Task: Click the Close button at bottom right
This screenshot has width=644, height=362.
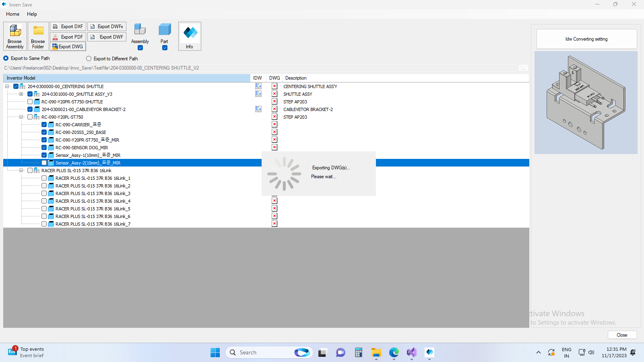Action: click(x=622, y=335)
